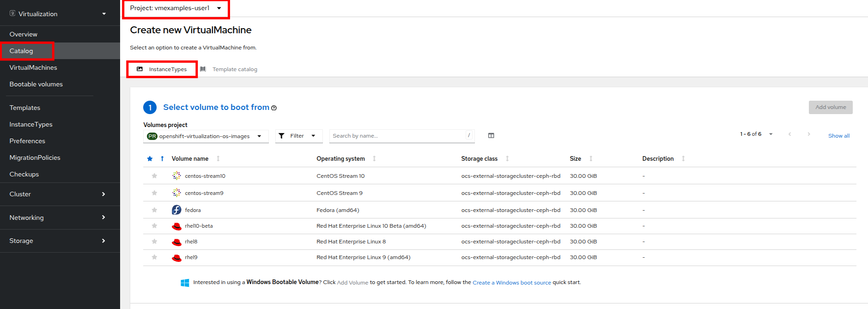The height and width of the screenshot is (309, 868).
Task: Sort by favorites star column header
Action: (150, 159)
